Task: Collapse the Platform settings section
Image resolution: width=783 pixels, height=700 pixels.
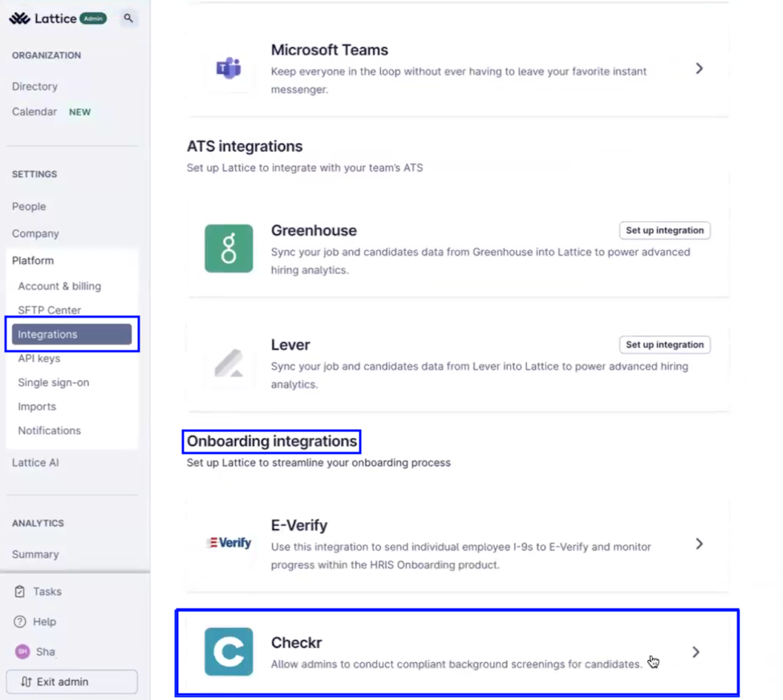Action: (x=33, y=261)
